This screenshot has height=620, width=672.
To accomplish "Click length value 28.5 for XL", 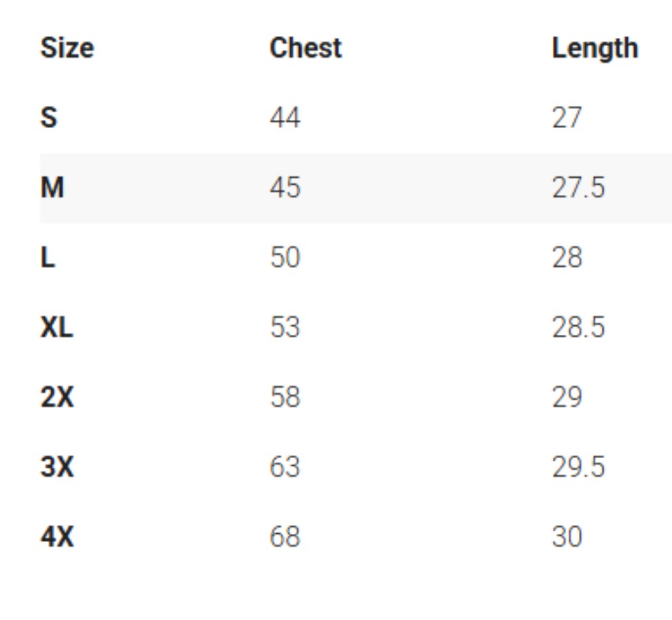I will click(x=578, y=327).
